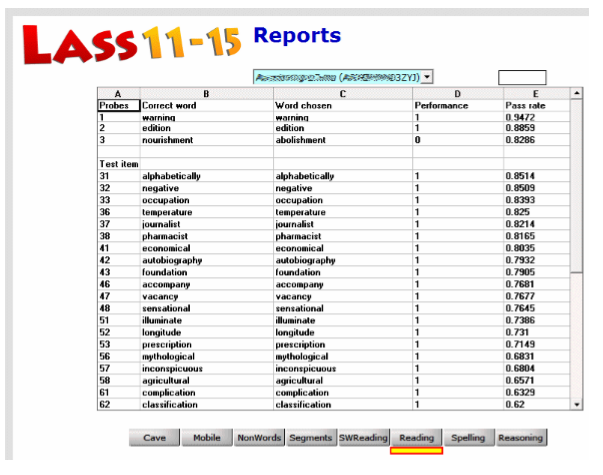
Task: Click correct word classification cell
Action: tap(207, 404)
